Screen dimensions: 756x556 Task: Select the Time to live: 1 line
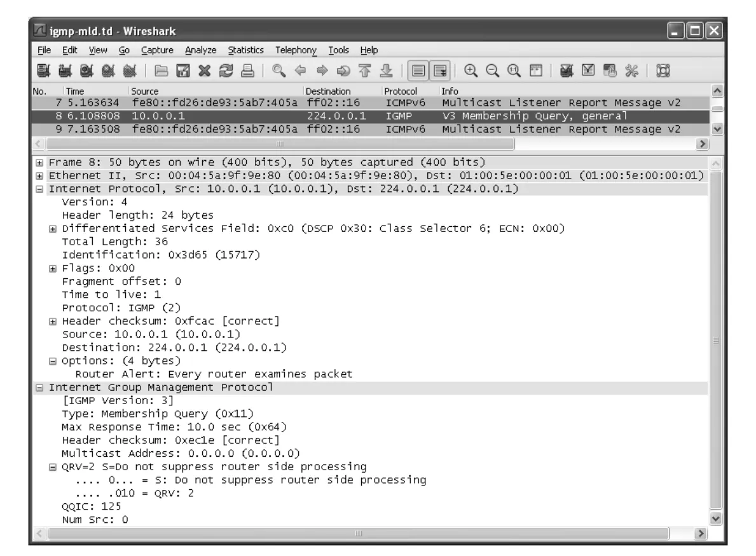pyautogui.click(x=111, y=295)
